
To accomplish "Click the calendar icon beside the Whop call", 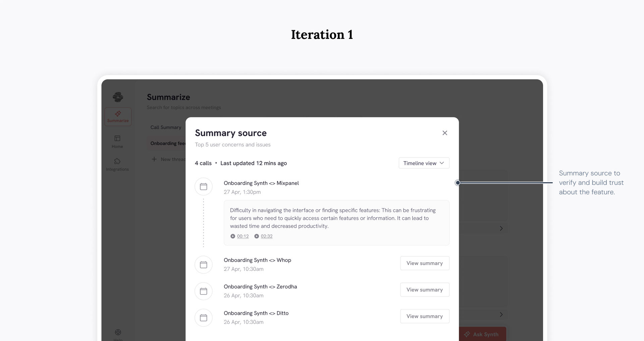I will coord(204,265).
